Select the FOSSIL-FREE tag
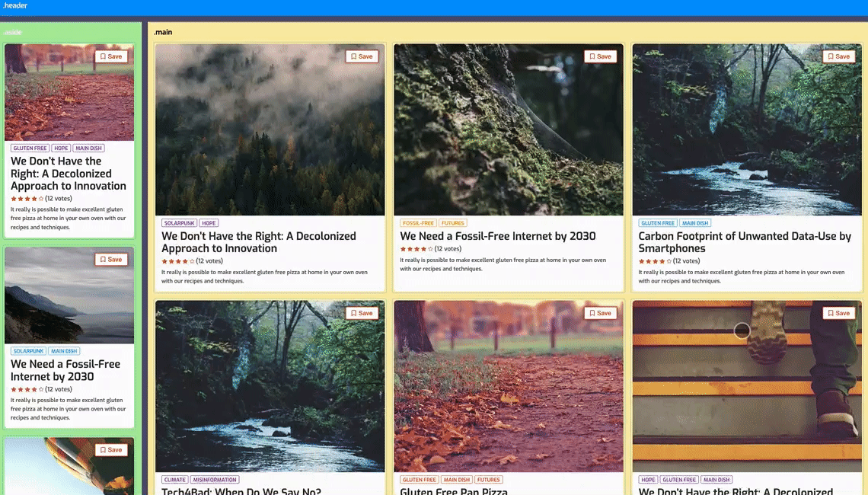 coord(419,223)
